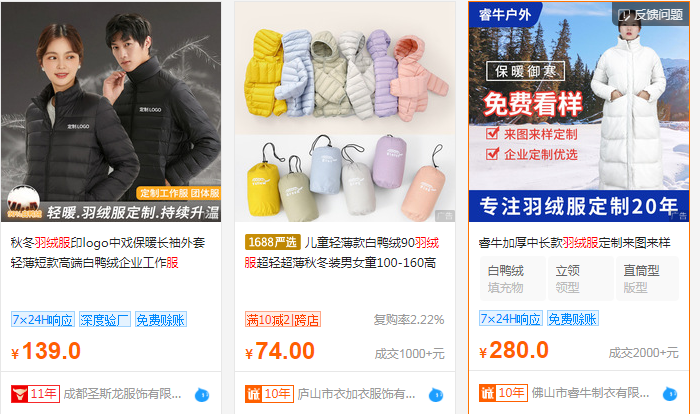Screen dimensions: 700x414
Task: Click the 1688严选 label
Action: [x=272, y=243]
